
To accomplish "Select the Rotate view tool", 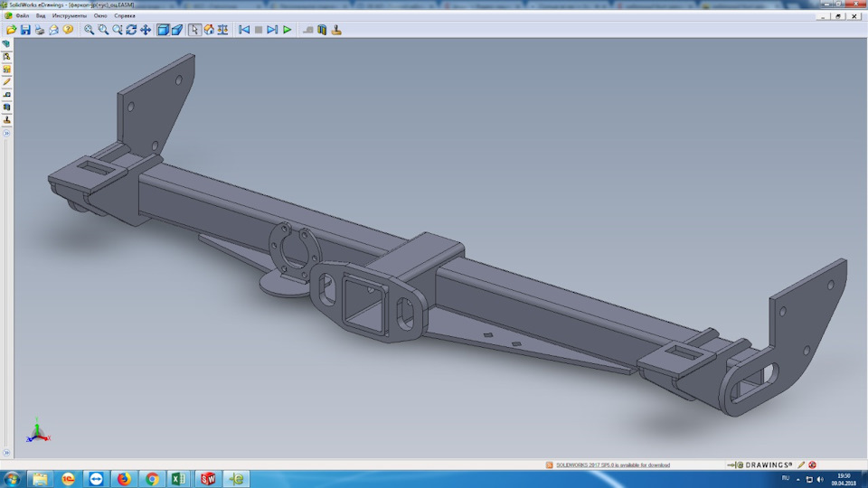I will pos(131,29).
